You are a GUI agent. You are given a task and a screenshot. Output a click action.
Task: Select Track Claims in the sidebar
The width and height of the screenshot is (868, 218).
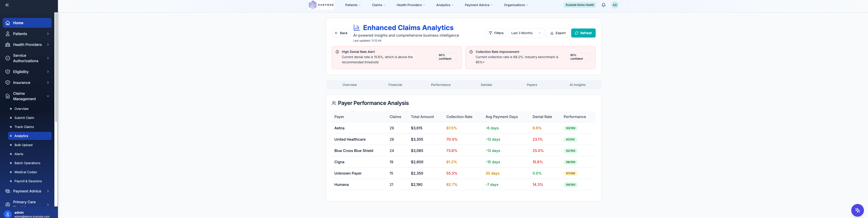[24, 127]
